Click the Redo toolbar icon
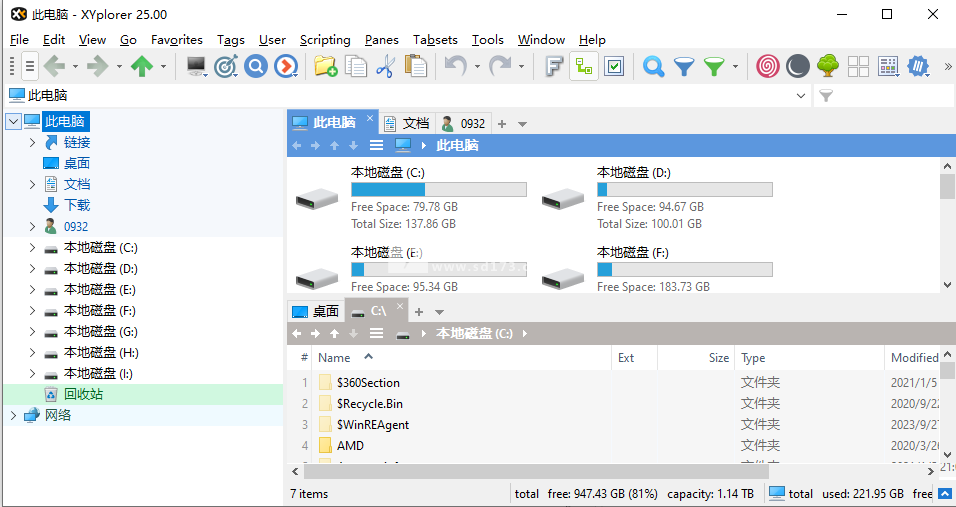 click(x=500, y=66)
